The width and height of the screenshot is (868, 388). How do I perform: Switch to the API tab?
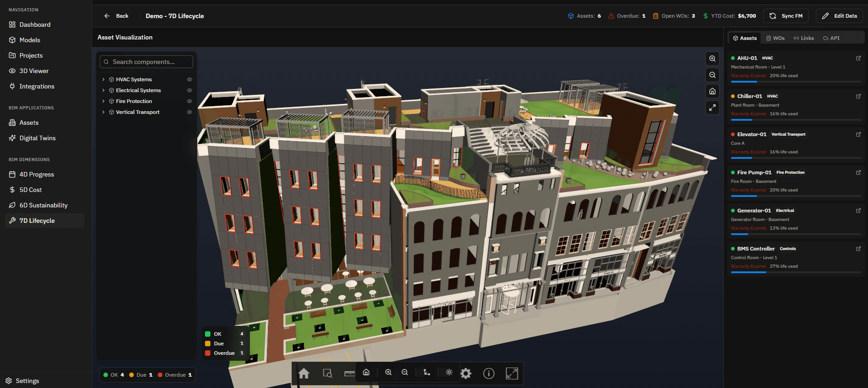pyautogui.click(x=831, y=38)
